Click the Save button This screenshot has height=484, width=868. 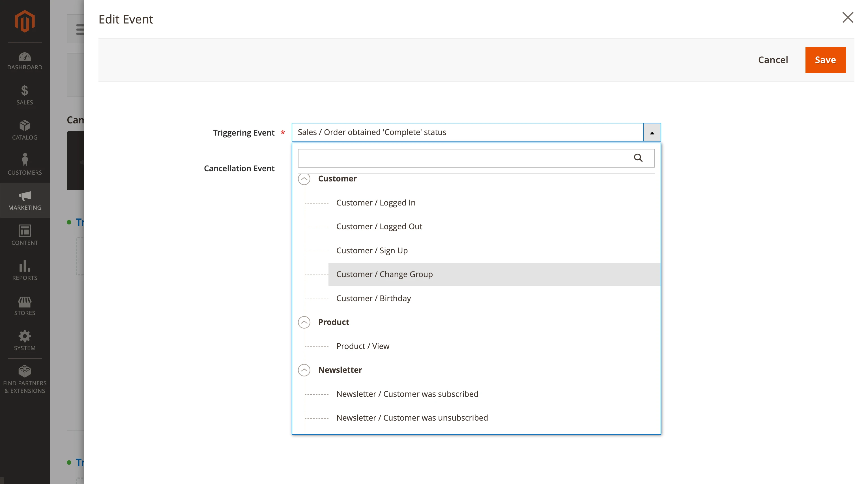pos(825,60)
